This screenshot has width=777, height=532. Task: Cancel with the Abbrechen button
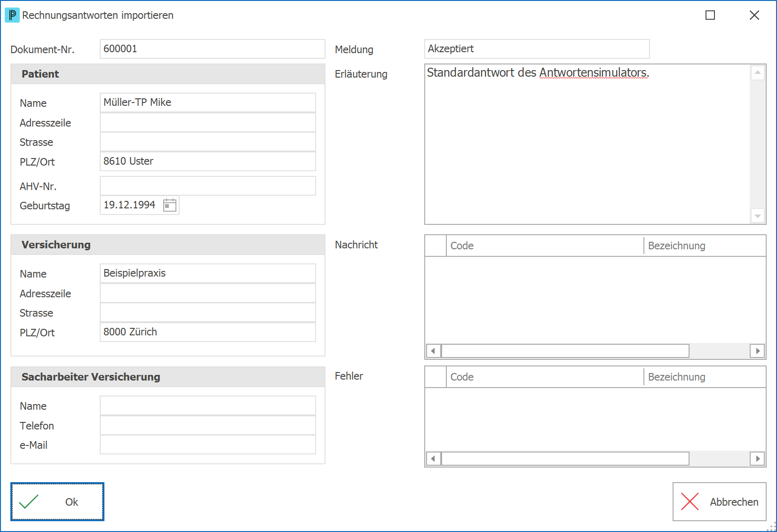719,501
